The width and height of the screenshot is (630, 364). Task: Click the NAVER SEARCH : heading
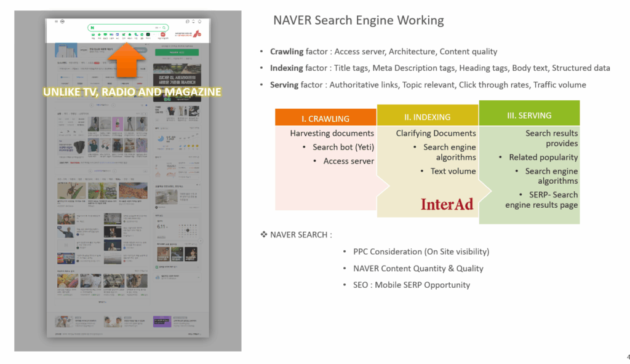pyautogui.click(x=300, y=235)
